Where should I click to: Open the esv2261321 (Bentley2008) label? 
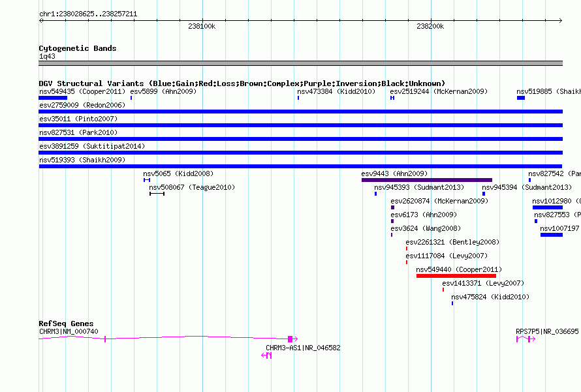coord(452,242)
